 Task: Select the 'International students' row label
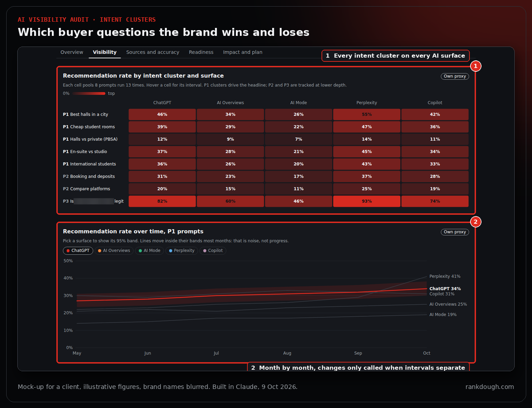coord(90,164)
